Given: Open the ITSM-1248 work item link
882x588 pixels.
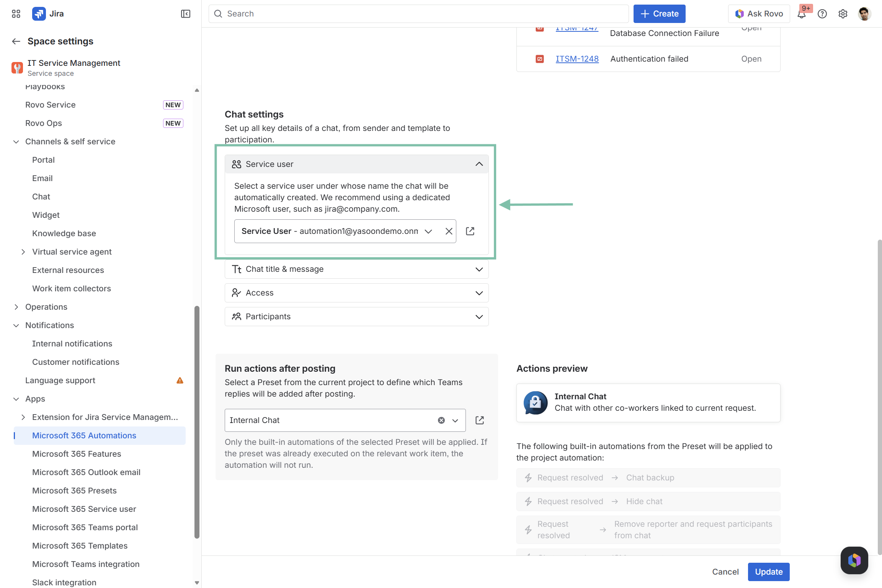Looking at the screenshot, I should point(577,59).
